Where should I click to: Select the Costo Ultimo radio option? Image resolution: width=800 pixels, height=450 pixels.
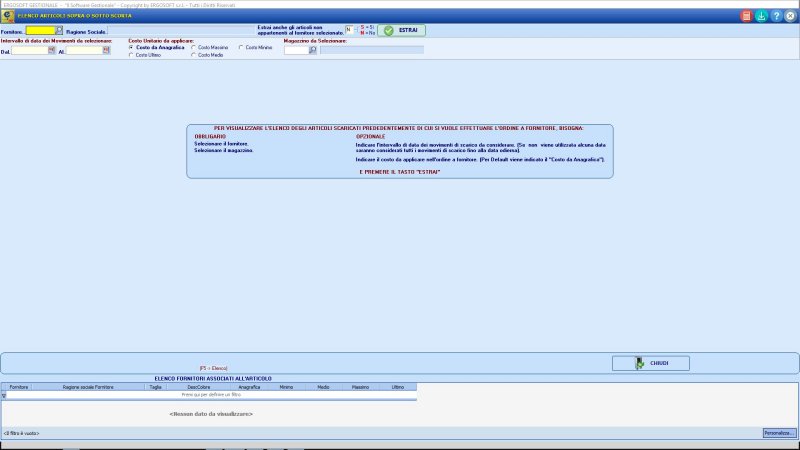tap(131, 55)
